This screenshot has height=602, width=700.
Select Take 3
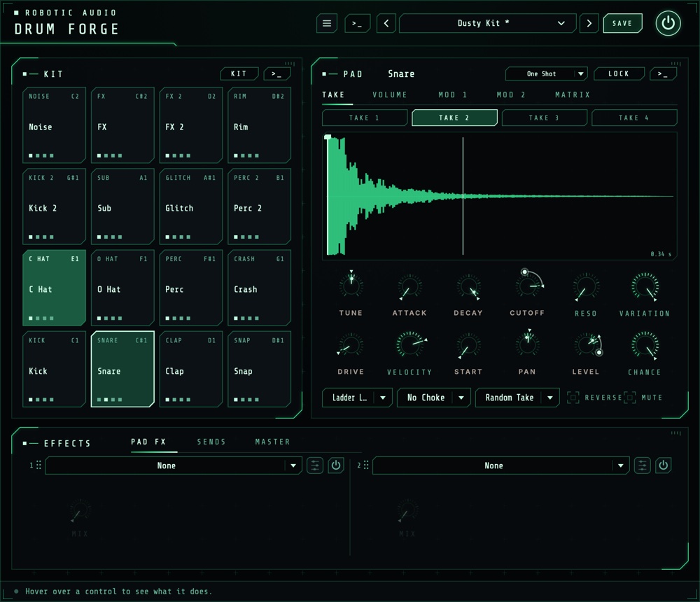click(544, 118)
